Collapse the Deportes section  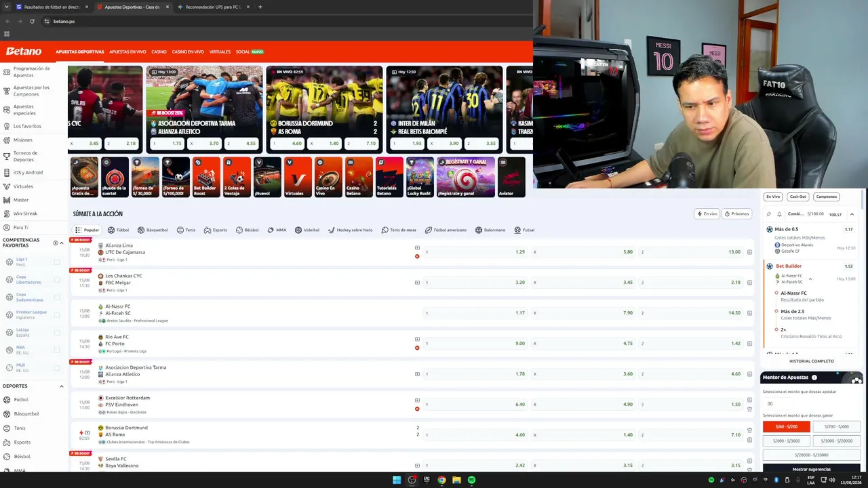(x=62, y=386)
